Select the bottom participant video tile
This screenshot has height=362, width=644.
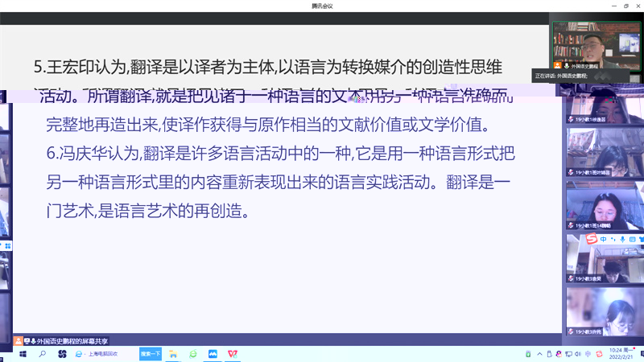pyautogui.click(x=605, y=310)
